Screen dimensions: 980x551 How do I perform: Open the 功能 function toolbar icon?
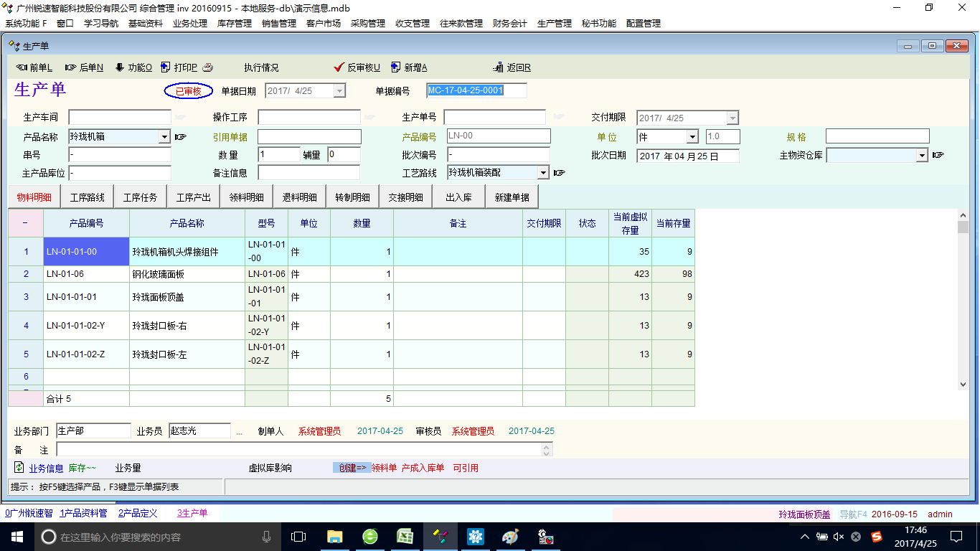[120, 67]
